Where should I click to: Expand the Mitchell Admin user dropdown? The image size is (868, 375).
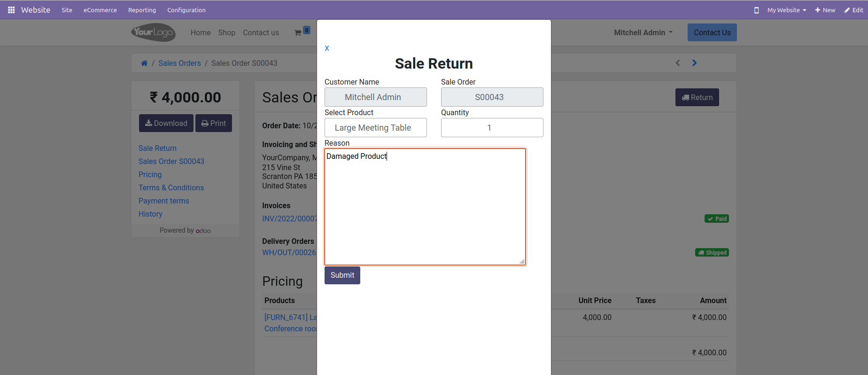click(x=643, y=32)
